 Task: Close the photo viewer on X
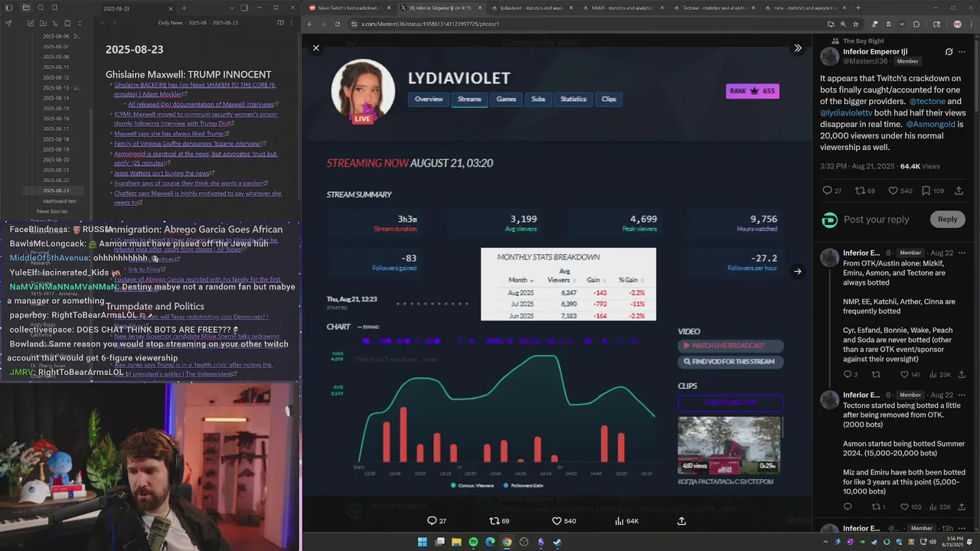click(x=315, y=47)
